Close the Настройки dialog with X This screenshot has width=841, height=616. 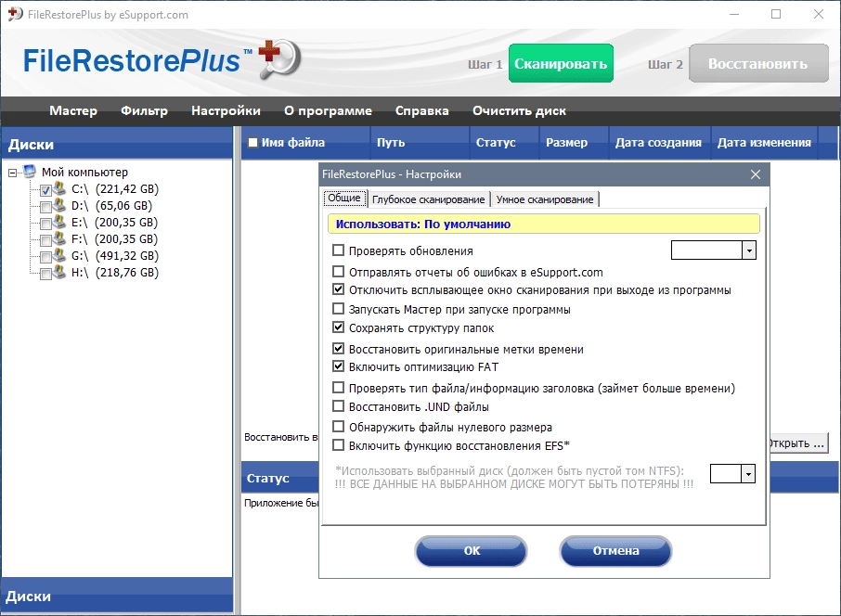756,174
